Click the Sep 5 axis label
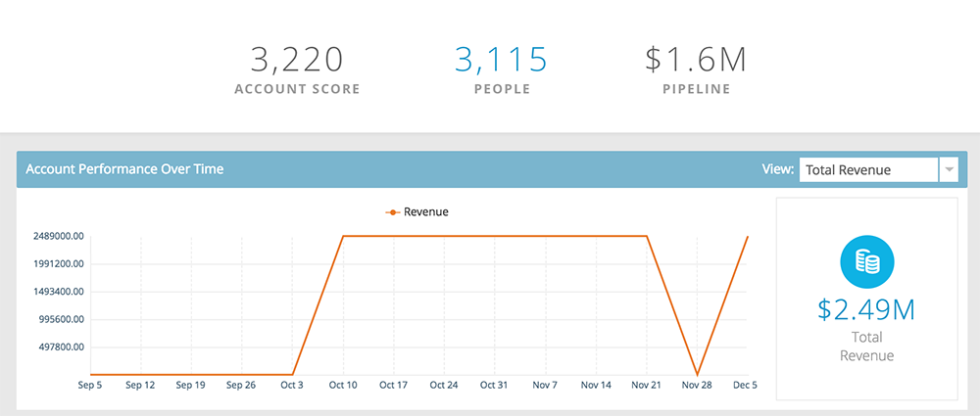Image resolution: width=980 pixels, height=416 pixels. pos(90,386)
